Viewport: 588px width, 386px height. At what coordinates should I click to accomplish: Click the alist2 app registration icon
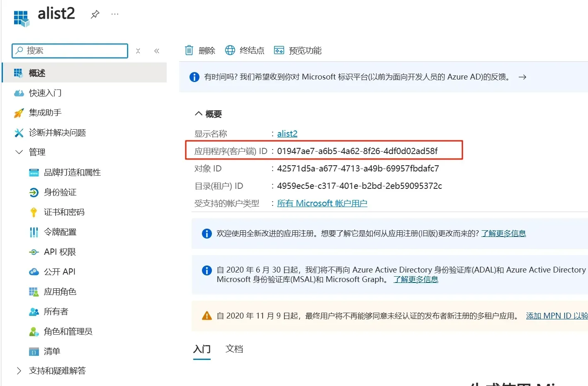point(22,18)
